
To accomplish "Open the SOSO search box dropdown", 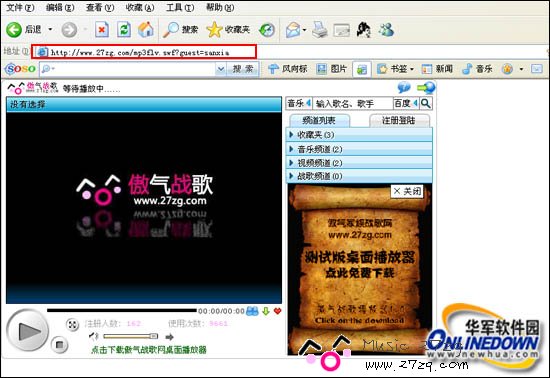I will pos(221,69).
